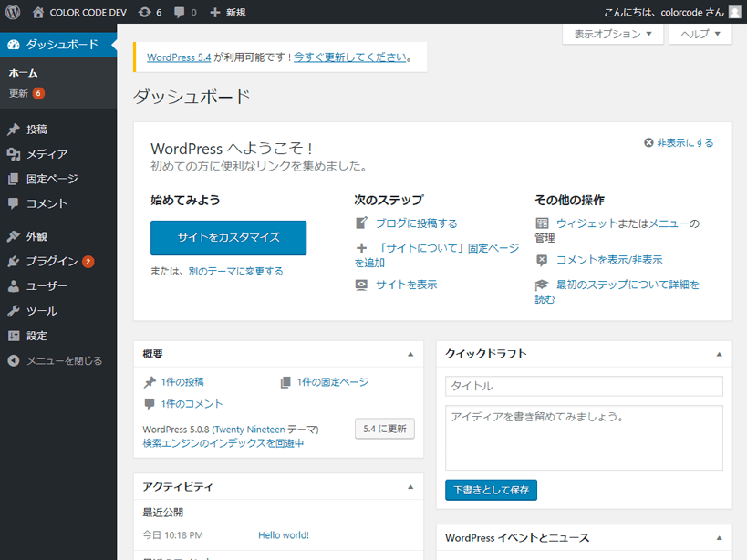Click the plus icon for 新規
This screenshot has height=560, width=747.
click(x=215, y=13)
